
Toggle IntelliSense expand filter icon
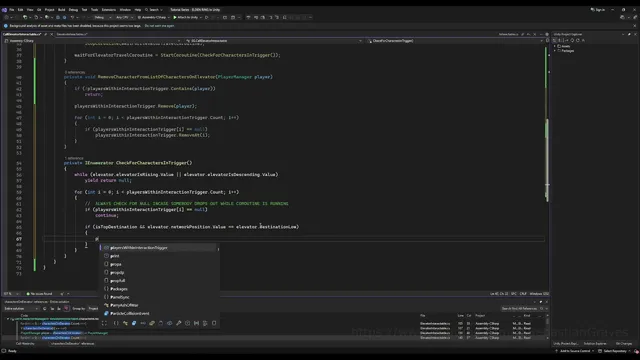(x=104, y=323)
